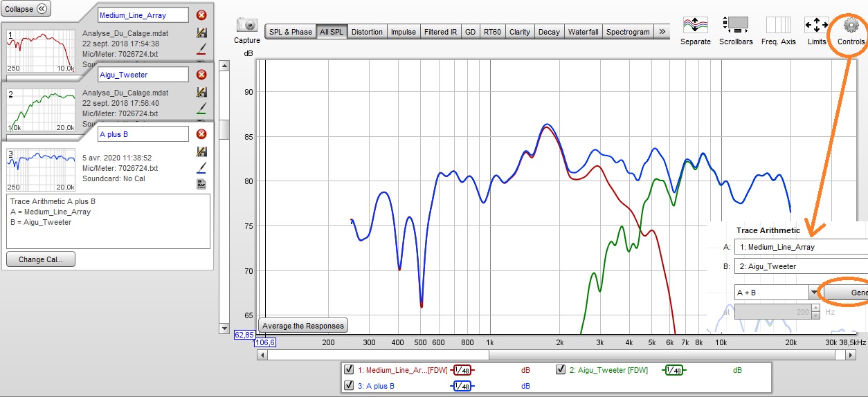
Task: Change the A plus B trace color swatch
Action: point(202,167)
